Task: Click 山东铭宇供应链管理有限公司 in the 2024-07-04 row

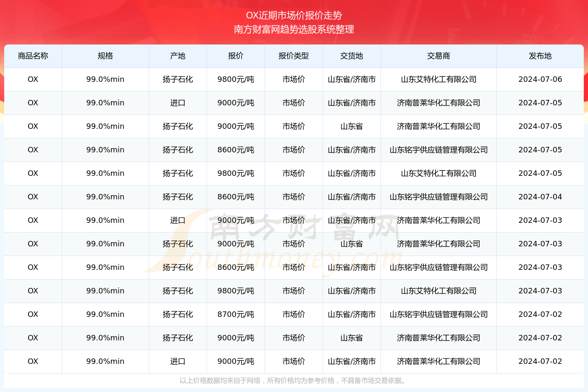Action: 438,197
